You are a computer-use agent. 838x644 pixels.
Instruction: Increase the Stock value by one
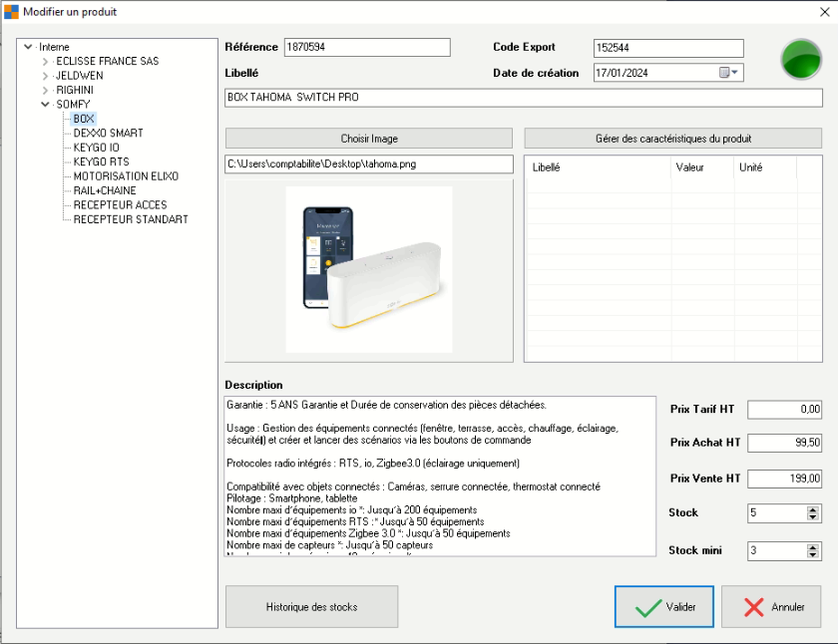[x=812, y=509]
